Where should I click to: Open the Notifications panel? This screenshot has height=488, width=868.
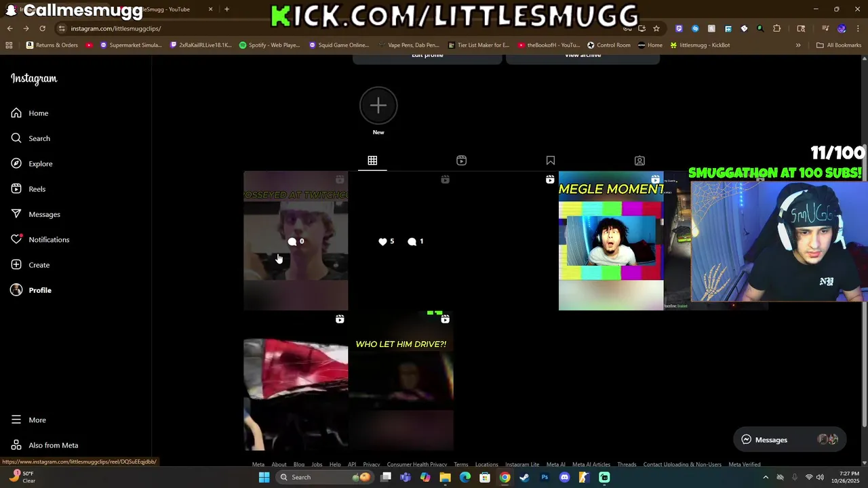[x=40, y=239]
